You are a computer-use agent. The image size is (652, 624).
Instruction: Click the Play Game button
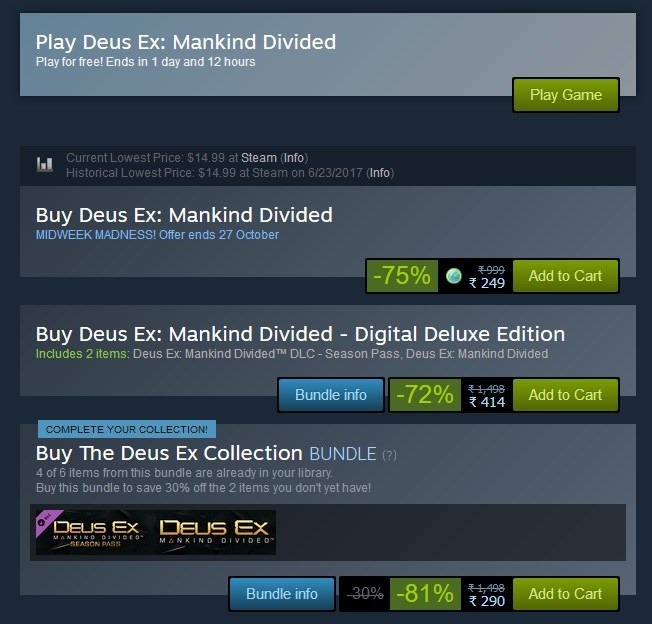[566, 95]
